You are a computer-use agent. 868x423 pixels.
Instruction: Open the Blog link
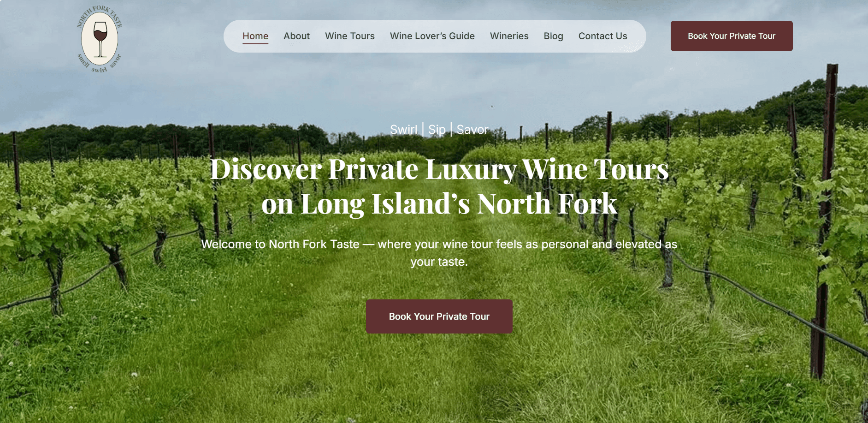point(553,36)
